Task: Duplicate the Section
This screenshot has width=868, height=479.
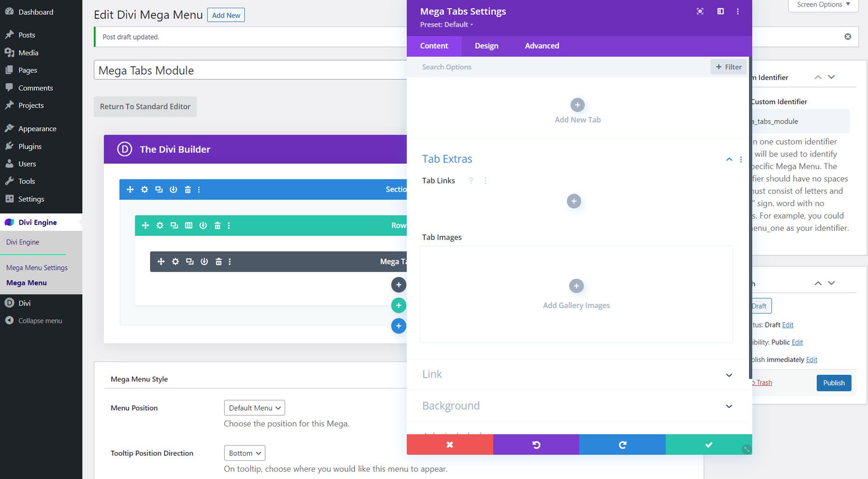Action: click(159, 189)
